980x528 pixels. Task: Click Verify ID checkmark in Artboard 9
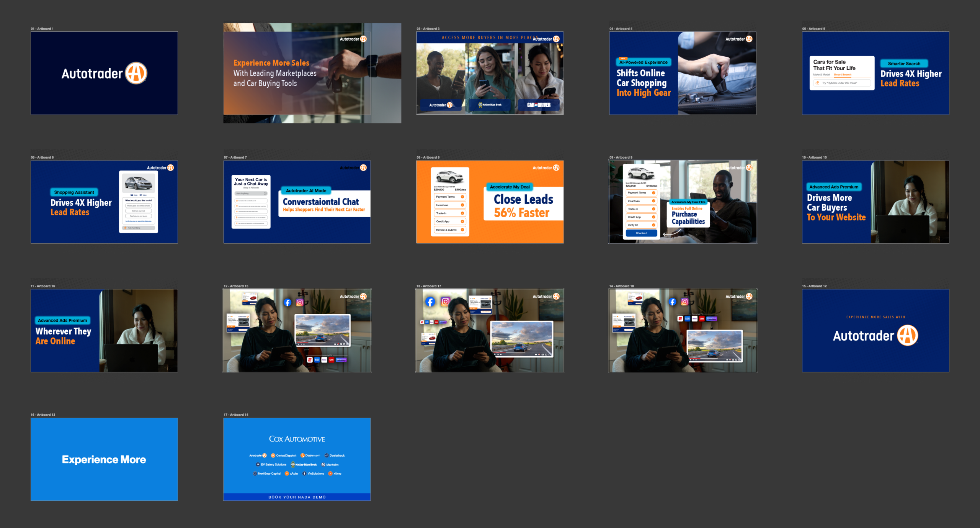click(x=653, y=225)
